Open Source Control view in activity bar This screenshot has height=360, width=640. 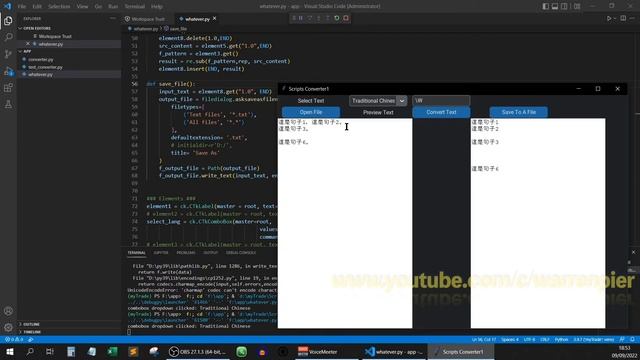(x=8, y=54)
